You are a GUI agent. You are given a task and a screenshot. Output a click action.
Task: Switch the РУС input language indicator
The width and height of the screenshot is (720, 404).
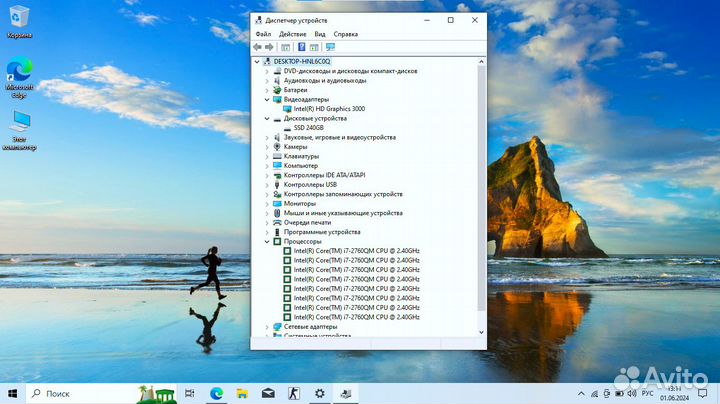647,394
